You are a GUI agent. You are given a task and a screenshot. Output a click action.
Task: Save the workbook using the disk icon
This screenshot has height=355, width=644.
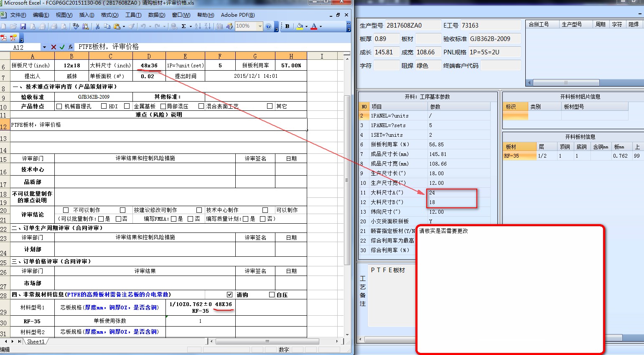tap(23, 26)
